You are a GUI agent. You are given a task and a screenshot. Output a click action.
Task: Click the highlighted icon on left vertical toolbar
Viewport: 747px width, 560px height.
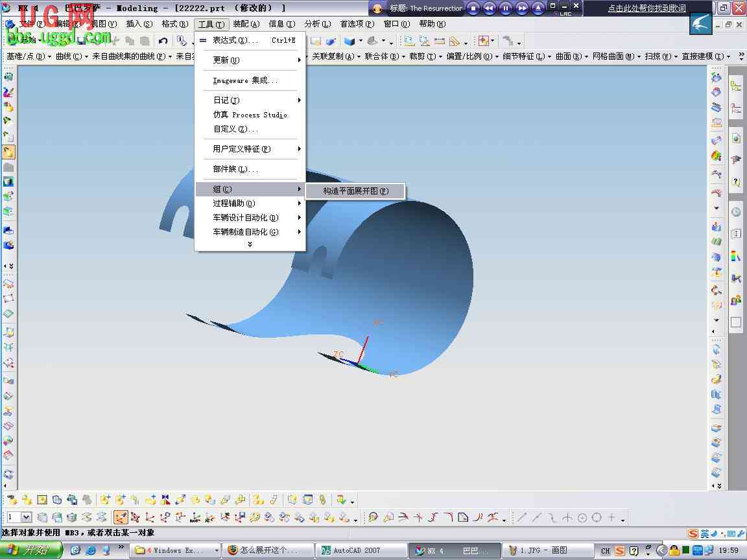(8, 152)
